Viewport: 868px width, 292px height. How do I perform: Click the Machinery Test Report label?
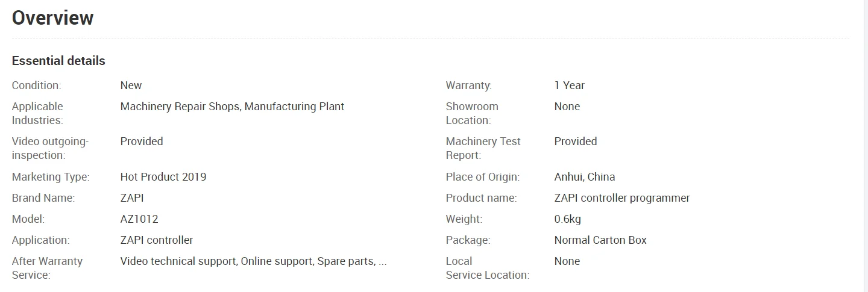pyautogui.click(x=483, y=148)
